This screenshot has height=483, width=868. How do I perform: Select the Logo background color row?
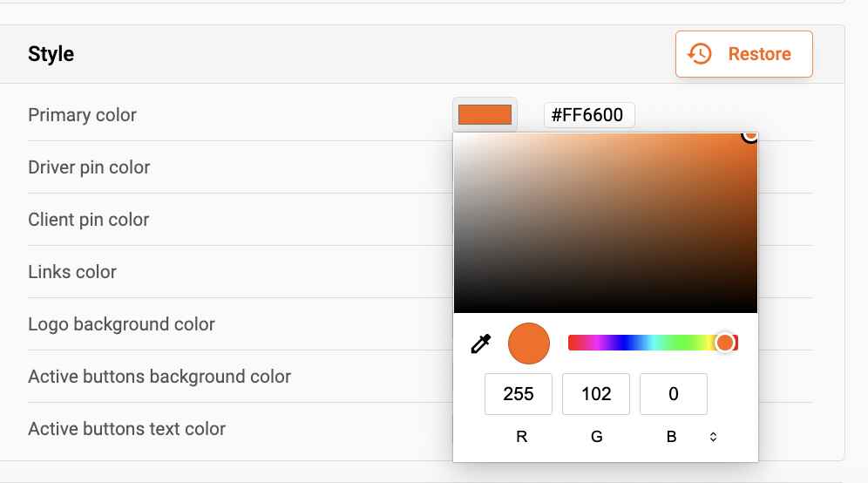point(121,324)
